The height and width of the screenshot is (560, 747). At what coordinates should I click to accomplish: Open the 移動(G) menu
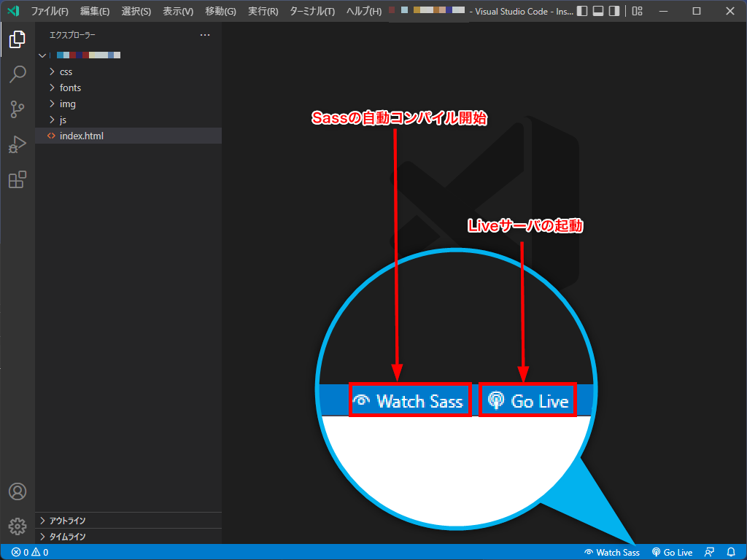point(220,11)
